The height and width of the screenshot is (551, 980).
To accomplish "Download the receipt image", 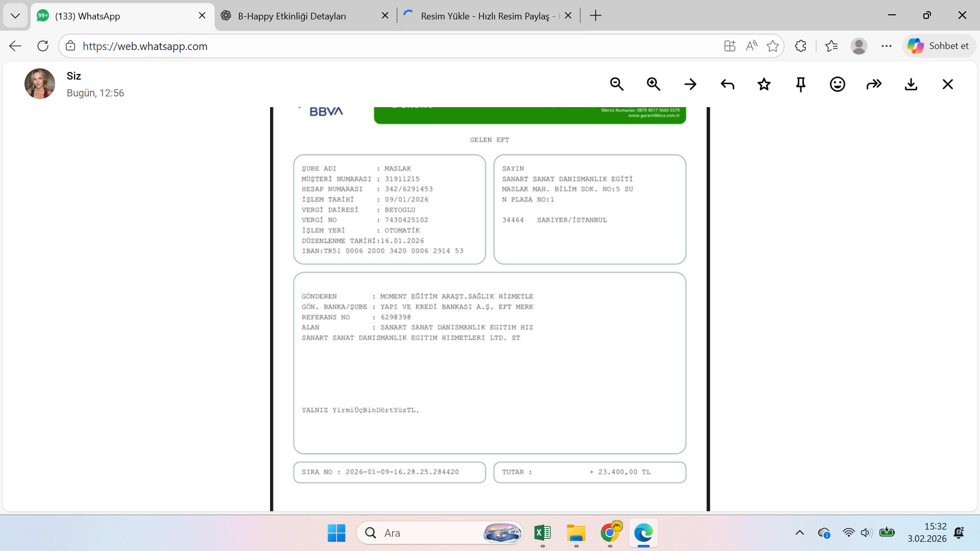I will [x=911, y=84].
